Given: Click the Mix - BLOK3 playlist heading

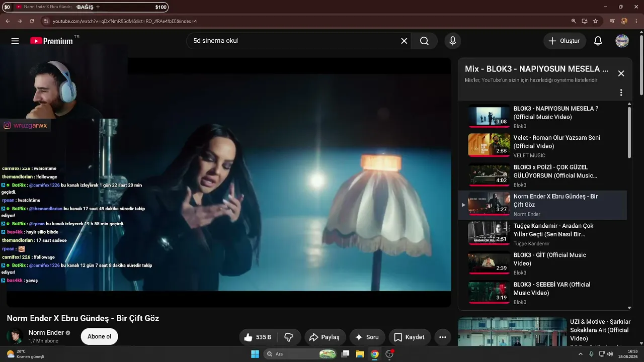Looking at the screenshot, I should pos(536,69).
